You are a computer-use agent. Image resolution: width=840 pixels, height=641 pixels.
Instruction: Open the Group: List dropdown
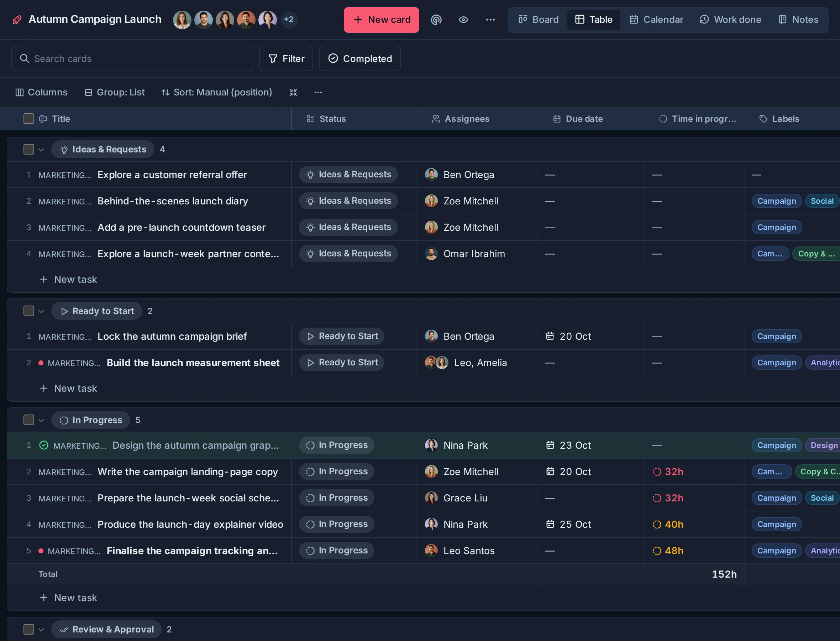pos(114,92)
